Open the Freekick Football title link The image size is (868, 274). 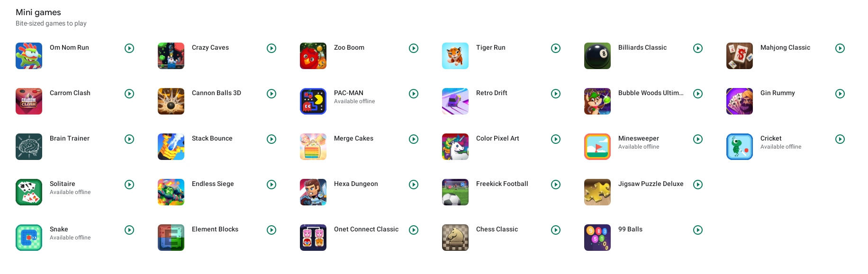(x=502, y=184)
